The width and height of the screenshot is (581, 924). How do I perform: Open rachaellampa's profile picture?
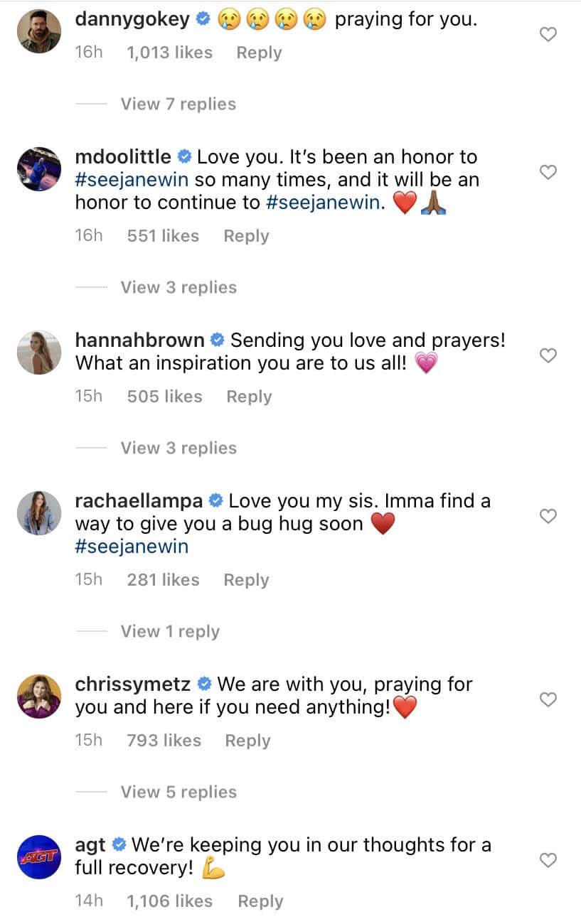pos(39,512)
